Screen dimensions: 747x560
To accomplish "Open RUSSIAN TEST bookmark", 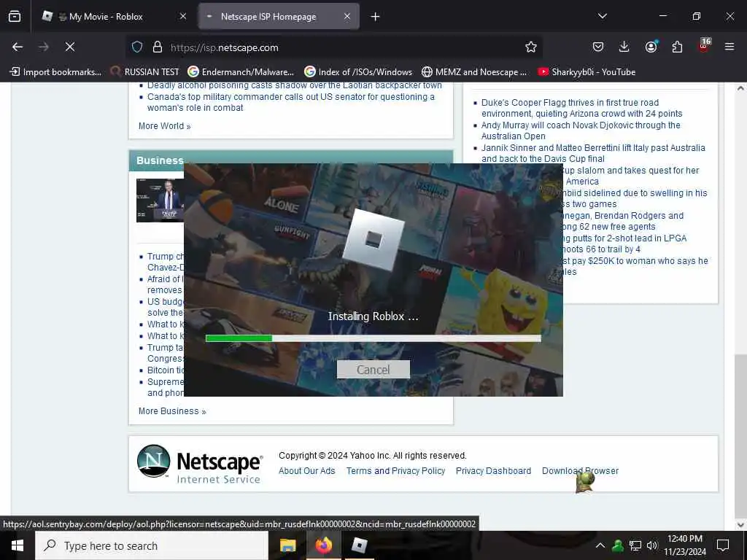I will click(x=145, y=72).
